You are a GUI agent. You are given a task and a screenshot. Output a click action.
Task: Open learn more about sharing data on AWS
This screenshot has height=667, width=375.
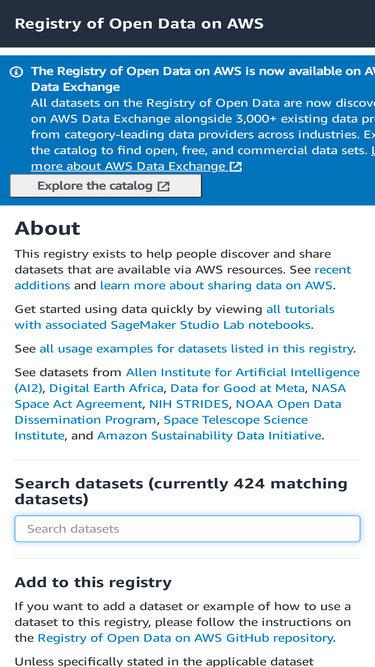pos(216,285)
